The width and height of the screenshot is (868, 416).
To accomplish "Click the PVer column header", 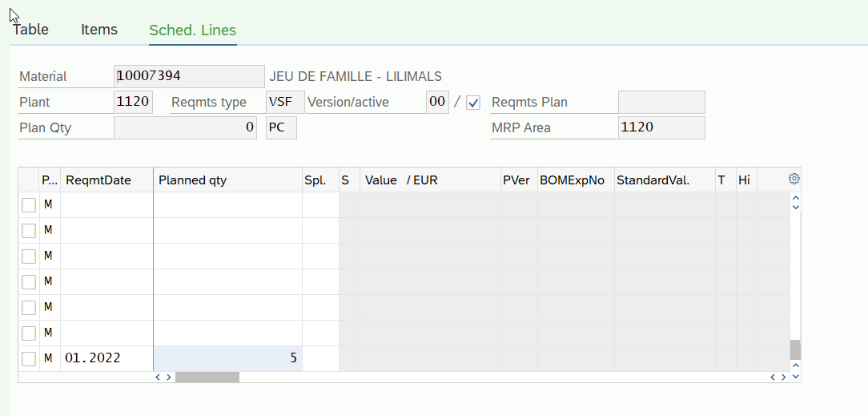I will [x=519, y=180].
